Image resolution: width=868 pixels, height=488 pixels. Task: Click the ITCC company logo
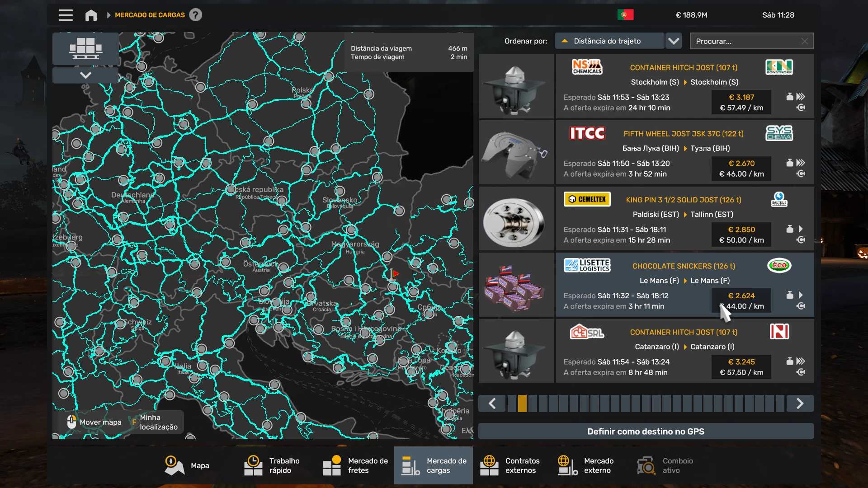click(587, 133)
